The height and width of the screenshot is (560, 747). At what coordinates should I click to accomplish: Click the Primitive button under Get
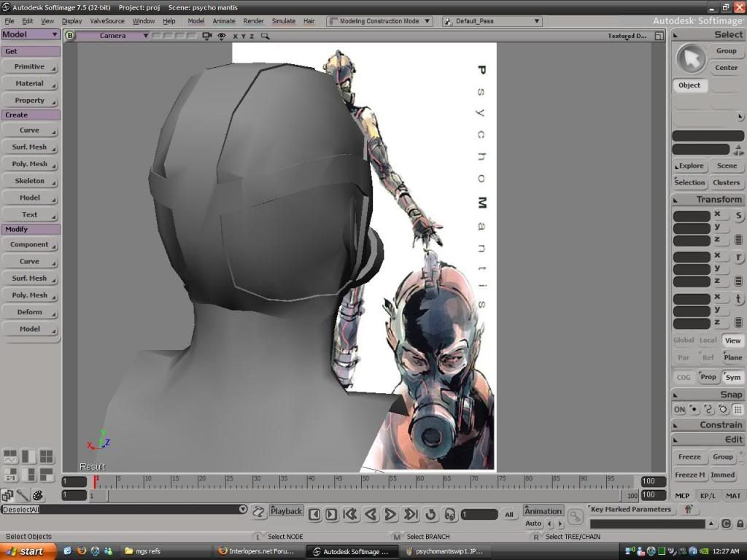[x=30, y=66]
